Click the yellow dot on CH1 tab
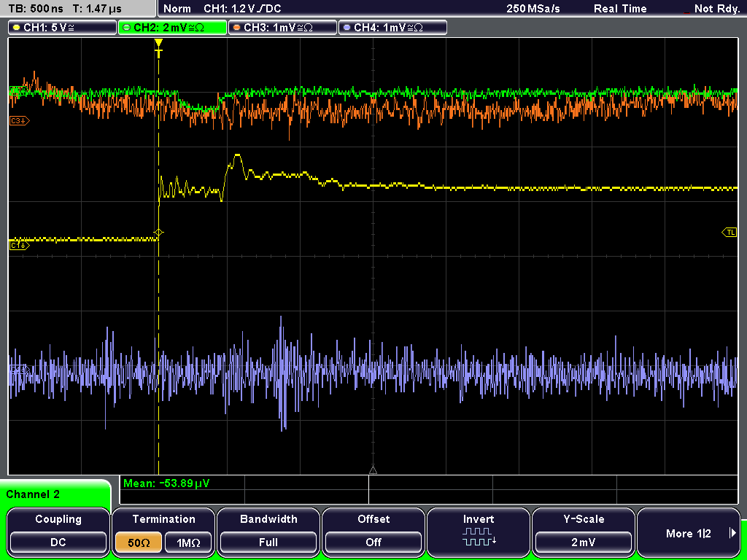Viewport: 747px width, 560px height. coord(16,28)
